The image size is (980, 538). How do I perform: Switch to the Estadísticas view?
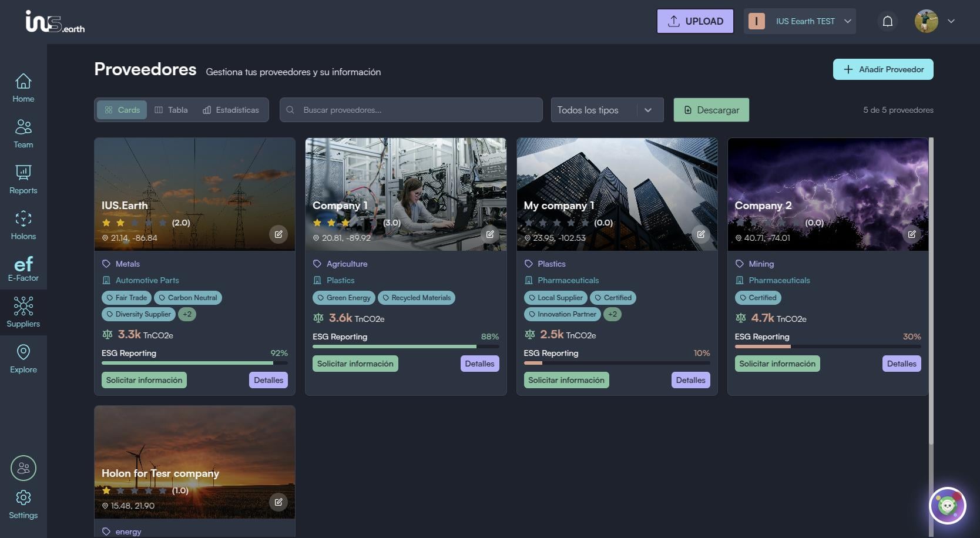point(230,110)
